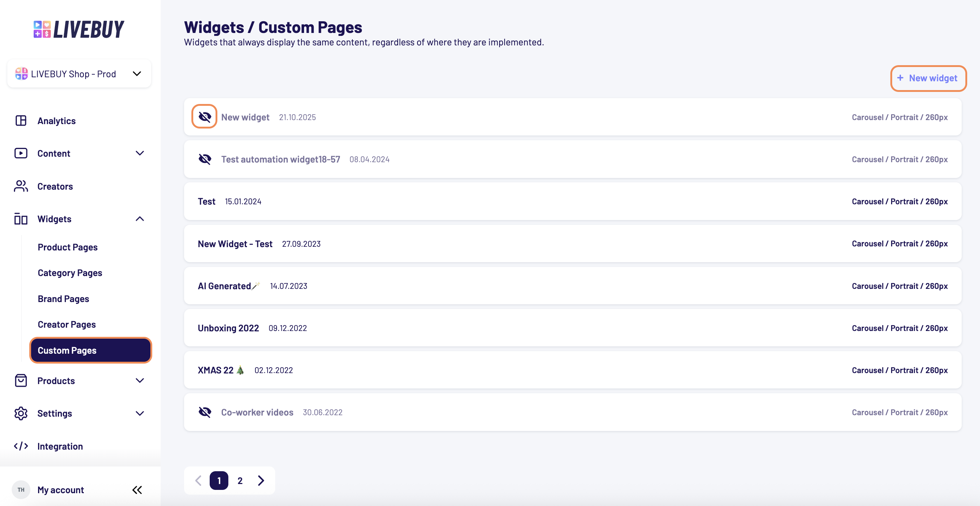Open the New widget row name
Screen dimensions: 980x506
coord(246,117)
